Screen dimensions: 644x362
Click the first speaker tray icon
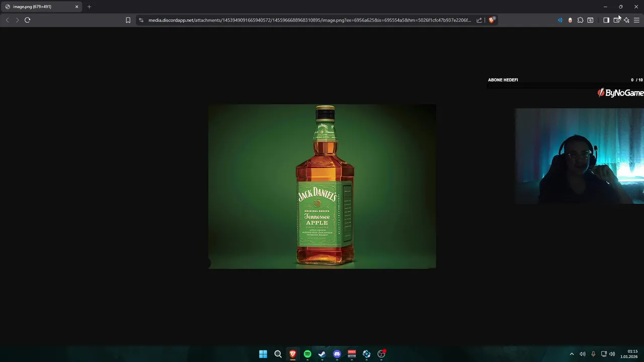[x=583, y=354]
